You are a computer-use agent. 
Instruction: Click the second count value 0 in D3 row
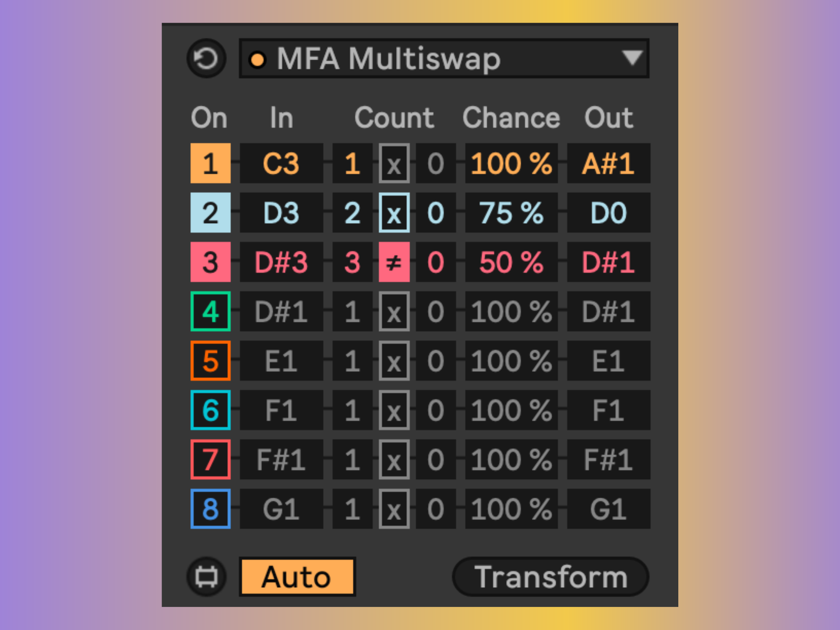(x=436, y=213)
